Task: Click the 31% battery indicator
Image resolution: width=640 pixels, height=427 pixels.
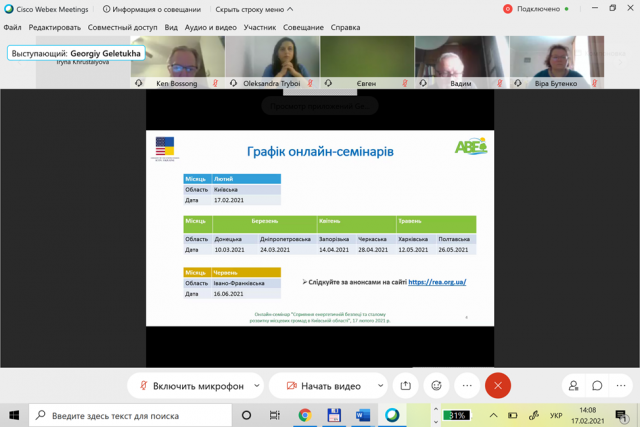Action: pyautogui.click(x=456, y=416)
